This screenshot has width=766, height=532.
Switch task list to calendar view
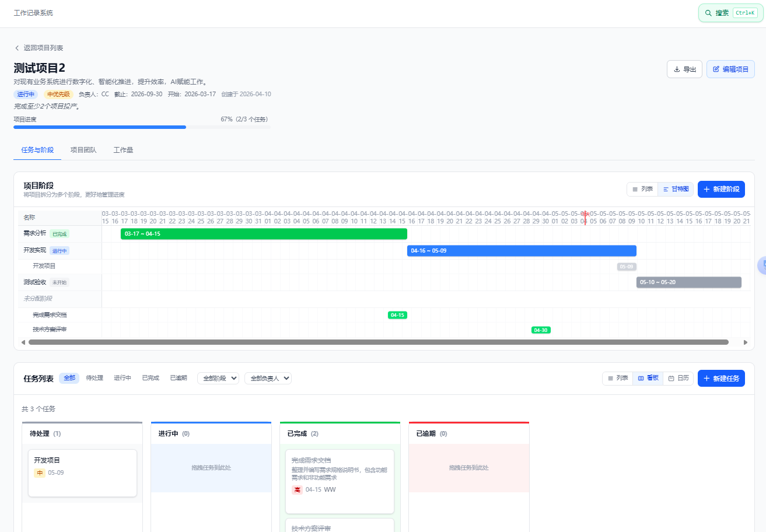click(x=678, y=379)
